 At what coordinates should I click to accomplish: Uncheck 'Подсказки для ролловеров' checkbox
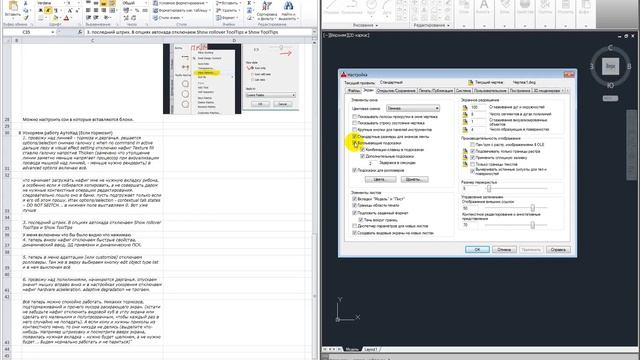(354, 170)
